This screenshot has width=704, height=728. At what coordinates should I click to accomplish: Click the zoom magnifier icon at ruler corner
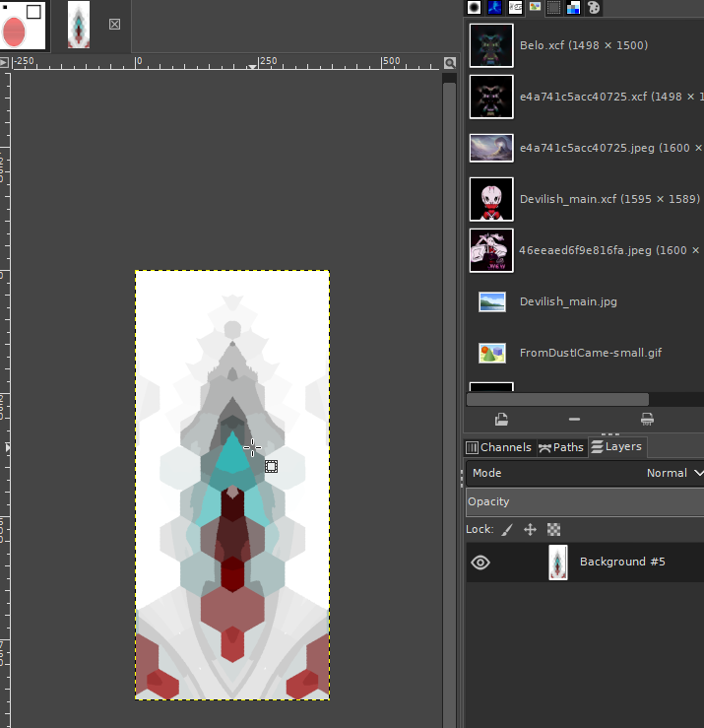click(450, 63)
